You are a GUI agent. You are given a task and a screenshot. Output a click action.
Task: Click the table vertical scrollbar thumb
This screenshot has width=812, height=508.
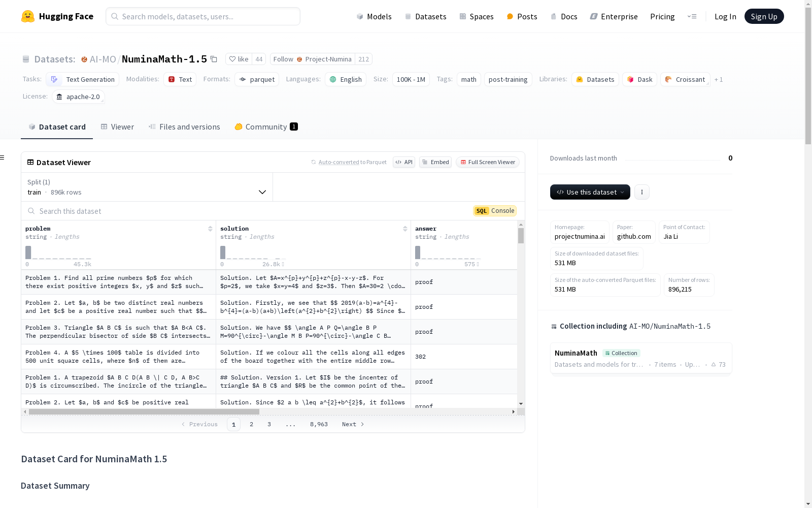tap(521, 236)
